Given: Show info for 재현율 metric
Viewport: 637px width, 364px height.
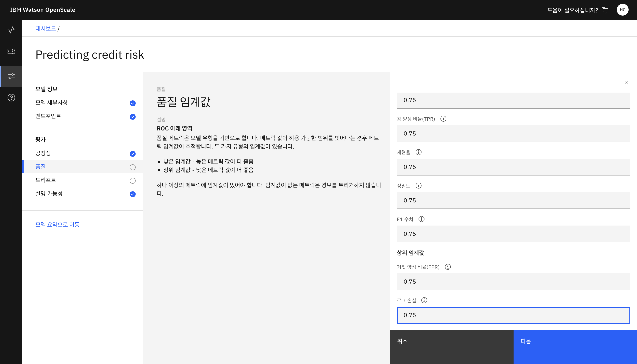Looking at the screenshot, I should pyautogui.click(x=419, y=152).
